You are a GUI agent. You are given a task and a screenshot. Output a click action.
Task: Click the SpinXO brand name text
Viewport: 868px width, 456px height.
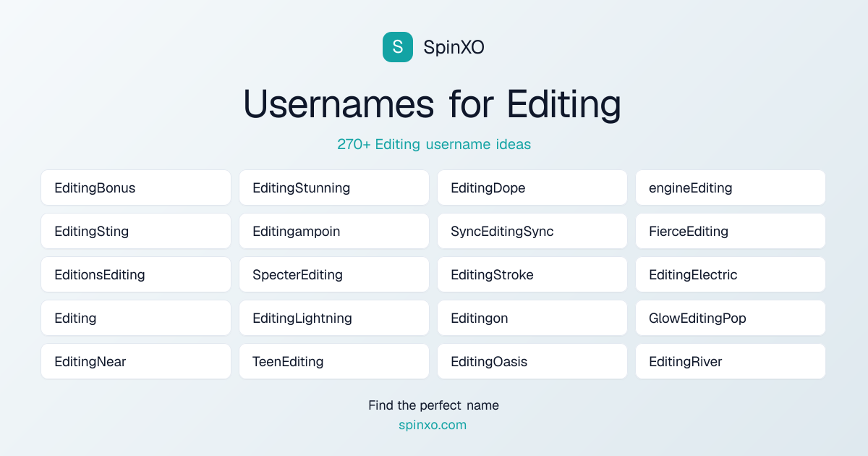[x=454, y=47]
